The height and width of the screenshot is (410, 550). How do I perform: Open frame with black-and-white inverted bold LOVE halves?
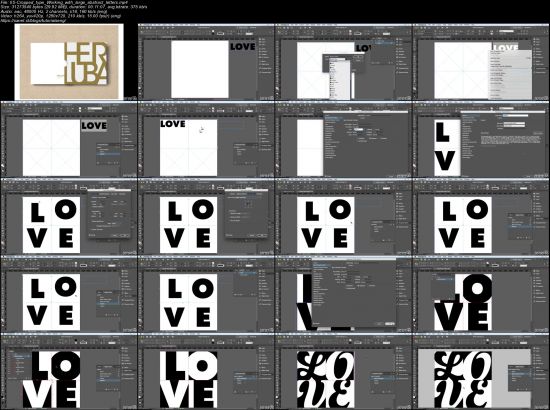[206, 371]
